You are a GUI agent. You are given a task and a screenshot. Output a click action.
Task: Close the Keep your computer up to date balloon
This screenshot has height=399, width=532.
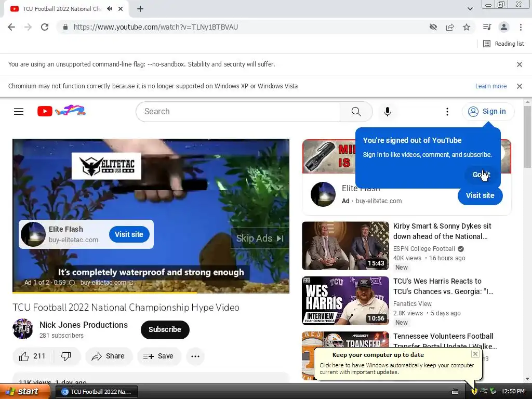475,354
